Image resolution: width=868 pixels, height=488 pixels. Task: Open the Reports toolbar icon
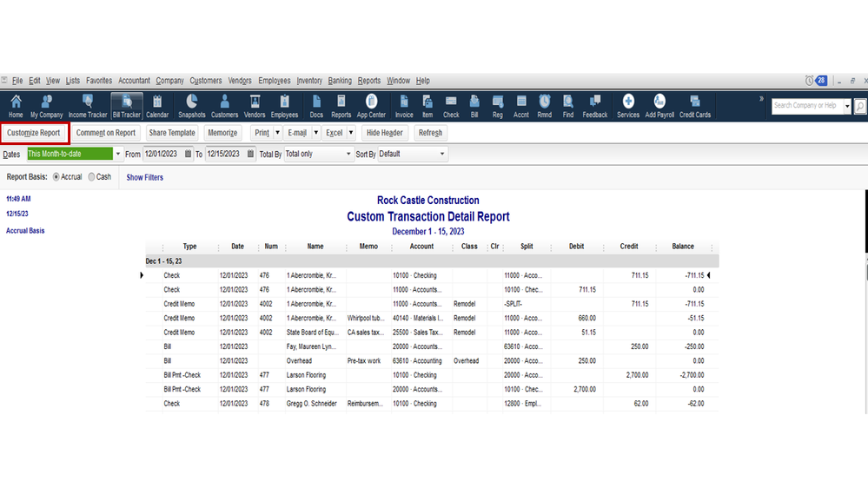click(x=341, y=106)
